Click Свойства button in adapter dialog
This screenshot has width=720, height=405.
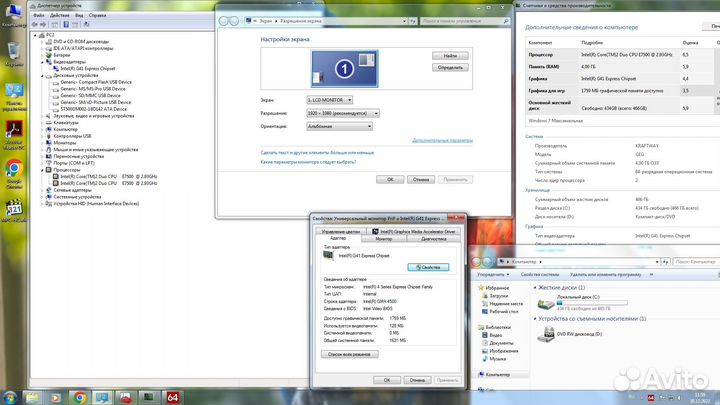click(x=428, y=267)
